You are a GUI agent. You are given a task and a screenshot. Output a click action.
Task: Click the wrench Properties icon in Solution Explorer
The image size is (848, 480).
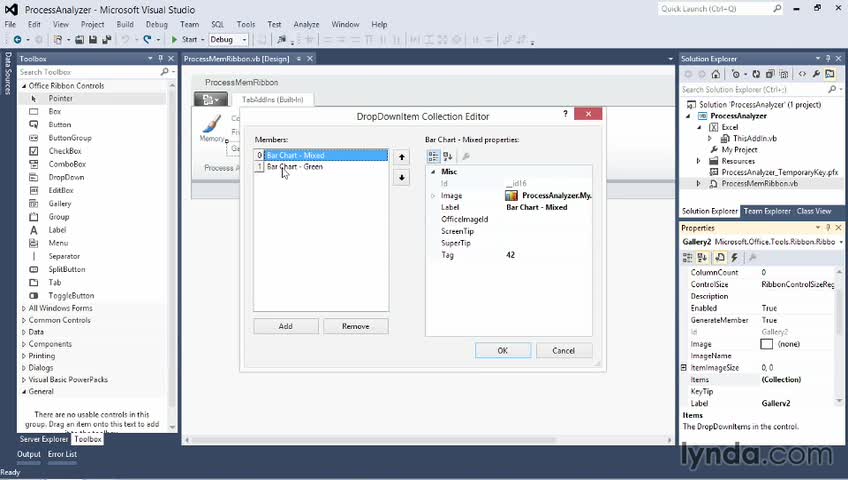coord(816,74)
